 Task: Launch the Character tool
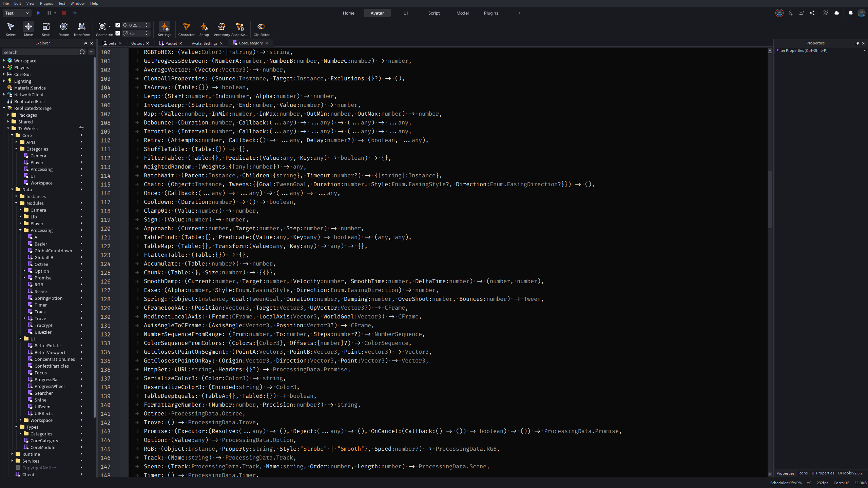[x=187, y=29]
